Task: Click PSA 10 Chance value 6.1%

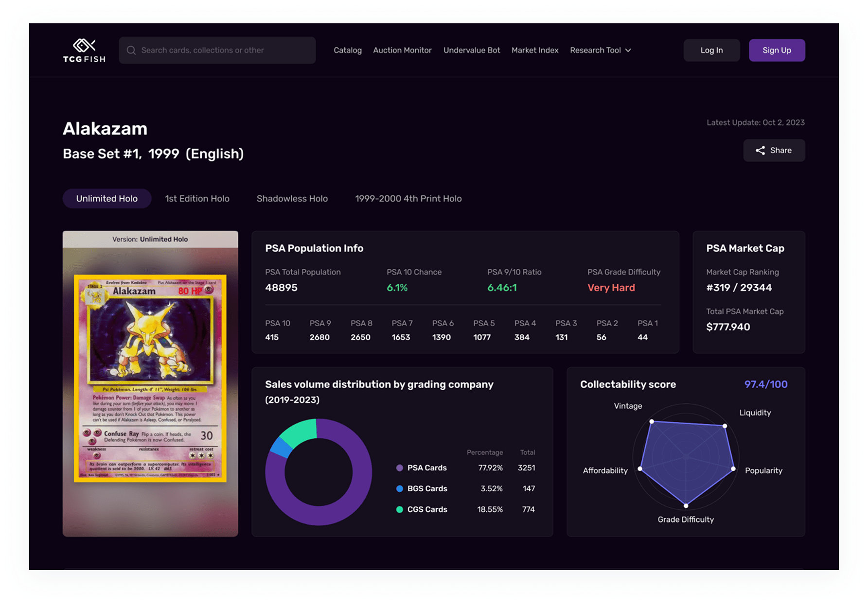Action: coord(397,288)
